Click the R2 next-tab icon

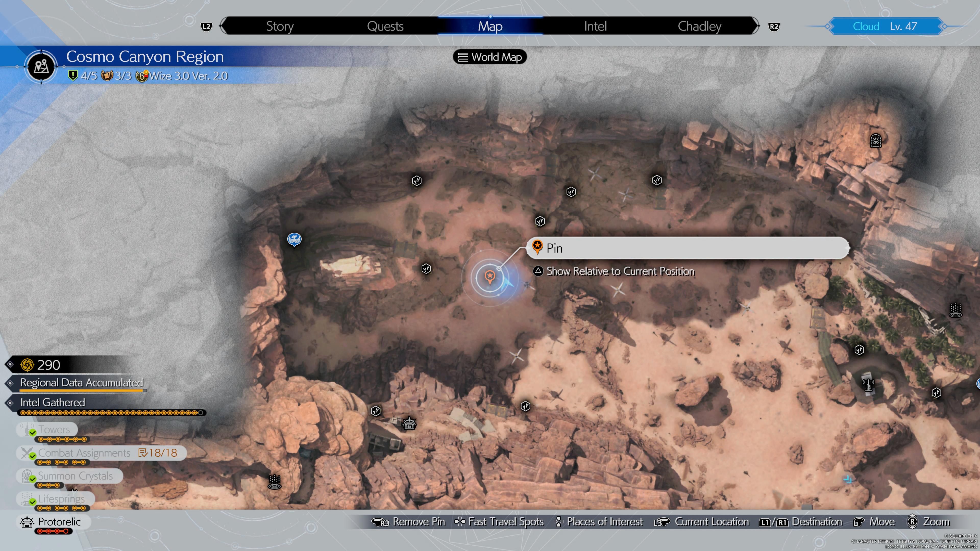click(774, 27)
